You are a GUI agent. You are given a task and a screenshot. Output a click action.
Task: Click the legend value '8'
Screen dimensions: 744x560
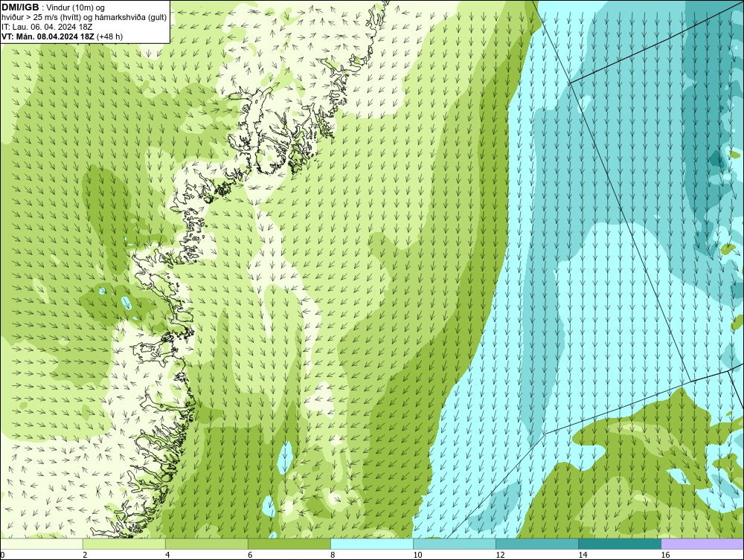click(333, 555)
